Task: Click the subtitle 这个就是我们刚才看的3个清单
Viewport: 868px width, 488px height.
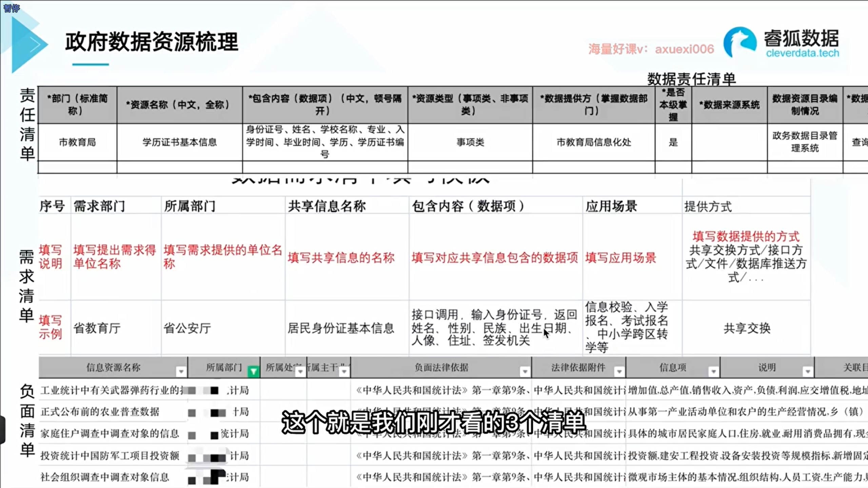Action: (x=434, y=422)
